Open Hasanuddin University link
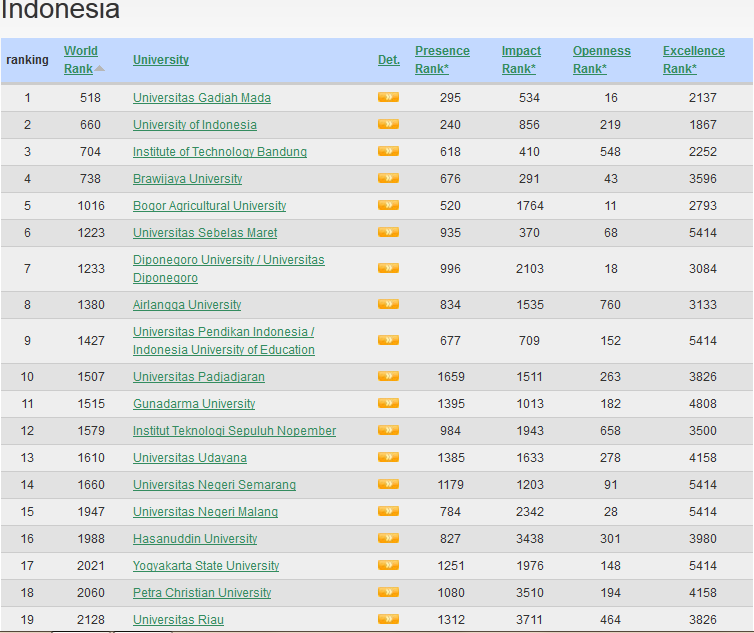The image size is (754, 633). coord(195,538)
